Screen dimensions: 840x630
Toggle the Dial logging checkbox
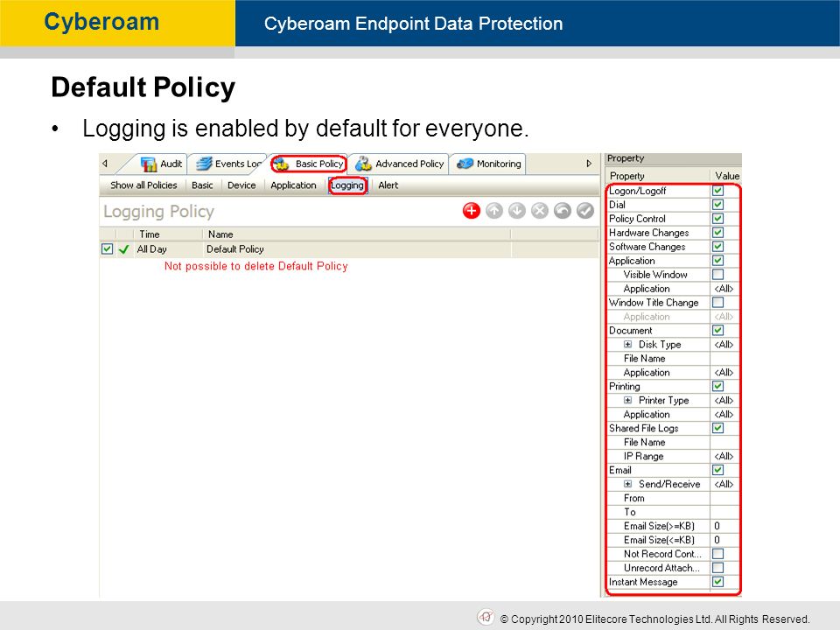coord(717,205)
